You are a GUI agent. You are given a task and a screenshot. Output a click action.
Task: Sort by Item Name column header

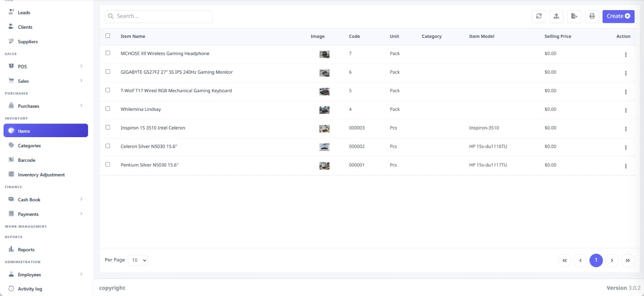(133, 36)
